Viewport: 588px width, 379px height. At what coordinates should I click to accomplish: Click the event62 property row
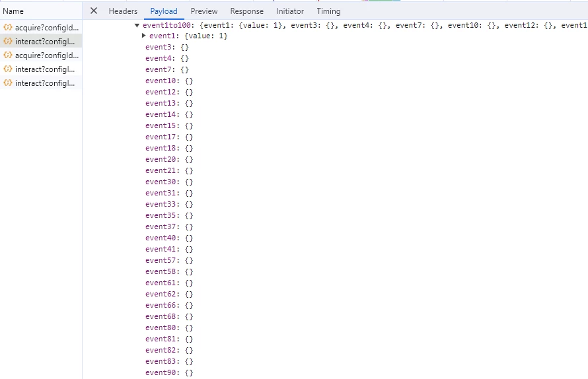coord(169,294)
